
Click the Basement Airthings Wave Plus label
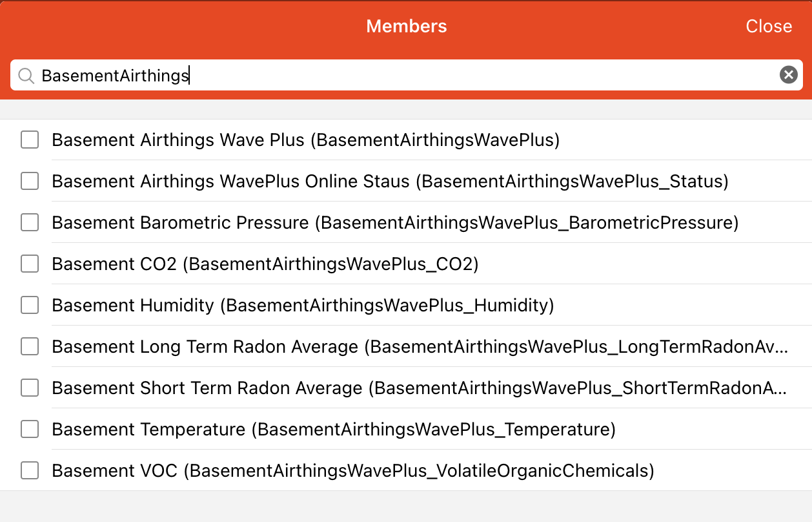[x=305, y=140]
